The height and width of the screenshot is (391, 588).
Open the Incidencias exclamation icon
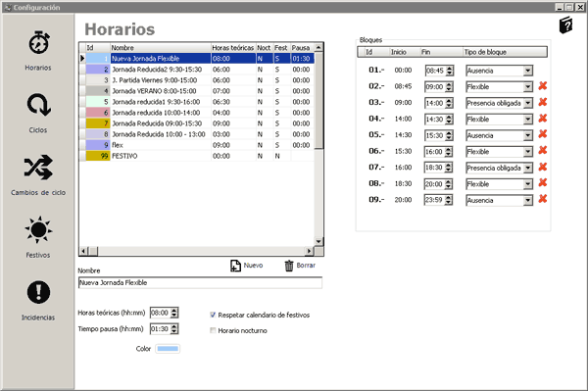click(x=38, y=292)
